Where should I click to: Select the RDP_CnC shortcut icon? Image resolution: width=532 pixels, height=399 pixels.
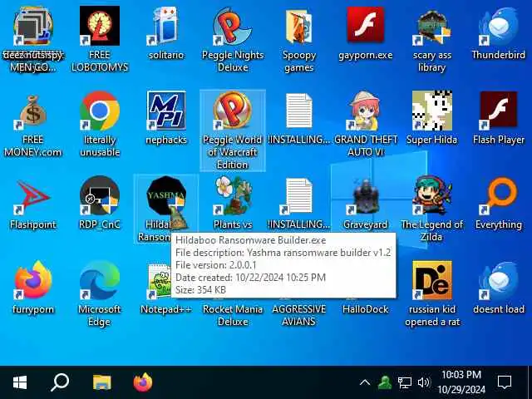[100, 195]
